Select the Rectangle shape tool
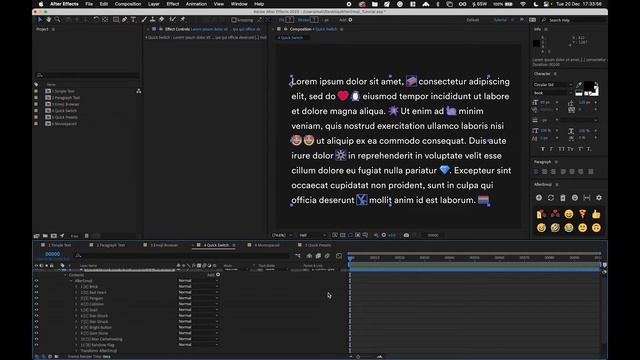640x360 pixels. pos(116,20)
